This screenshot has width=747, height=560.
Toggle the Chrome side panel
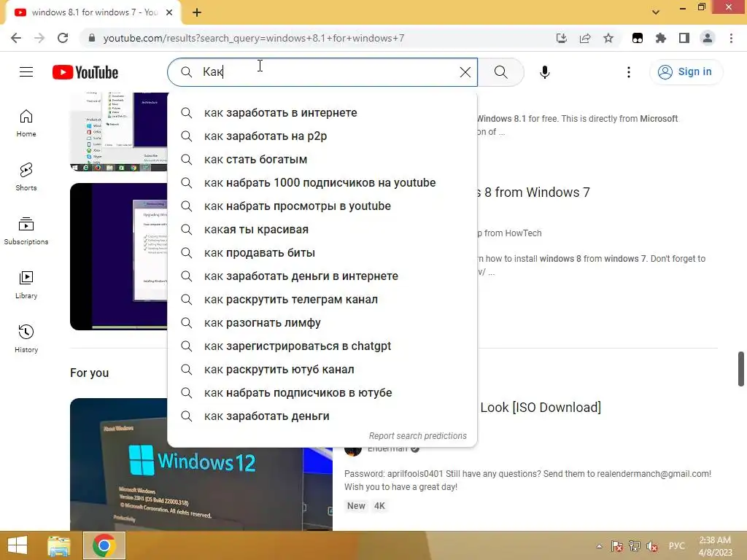684,38
